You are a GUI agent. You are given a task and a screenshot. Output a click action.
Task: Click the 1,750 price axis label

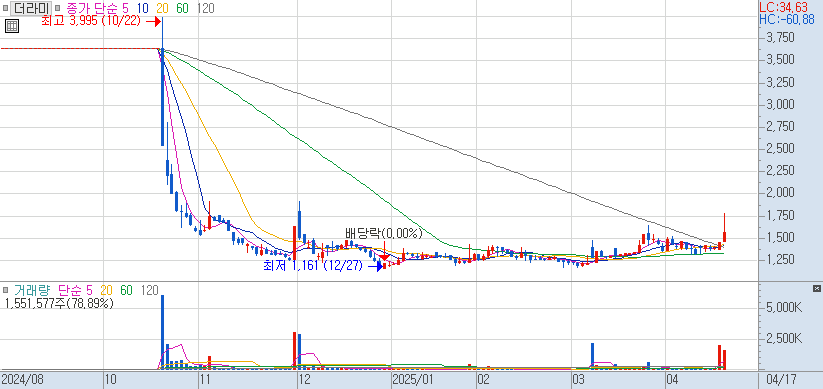click(780, 215)
